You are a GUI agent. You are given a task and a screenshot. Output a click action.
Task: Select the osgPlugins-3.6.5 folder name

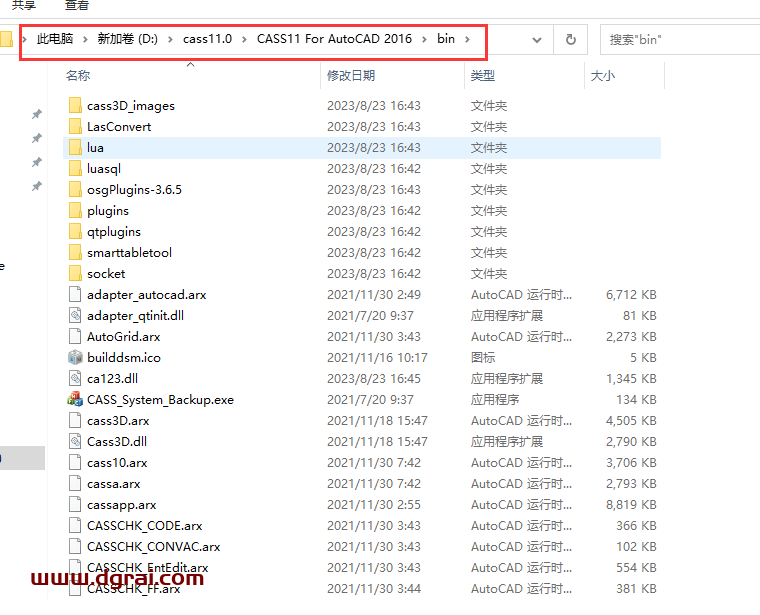134,189
